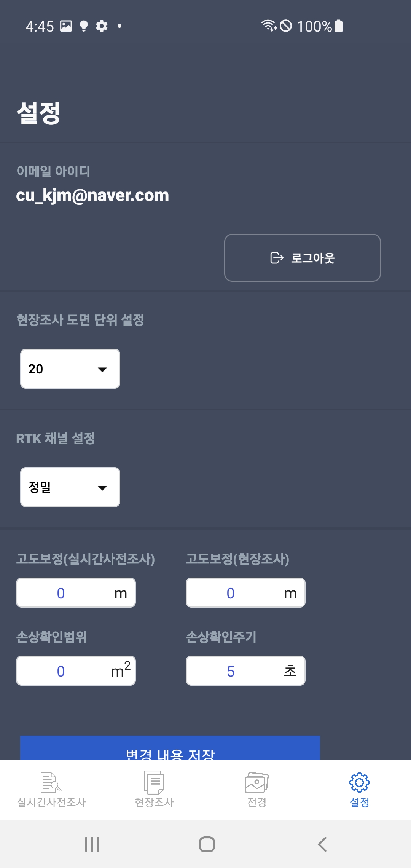Image resolution: width=411 pixels, height=868 pixels.
Task: Switch to the 현장조사 tab label
Action: (154, 802)
